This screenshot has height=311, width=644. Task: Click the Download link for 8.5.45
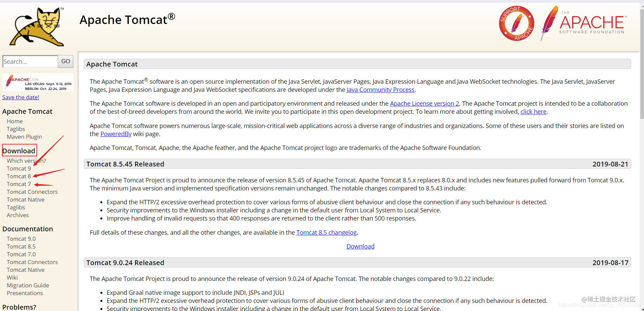coord(360,247)
